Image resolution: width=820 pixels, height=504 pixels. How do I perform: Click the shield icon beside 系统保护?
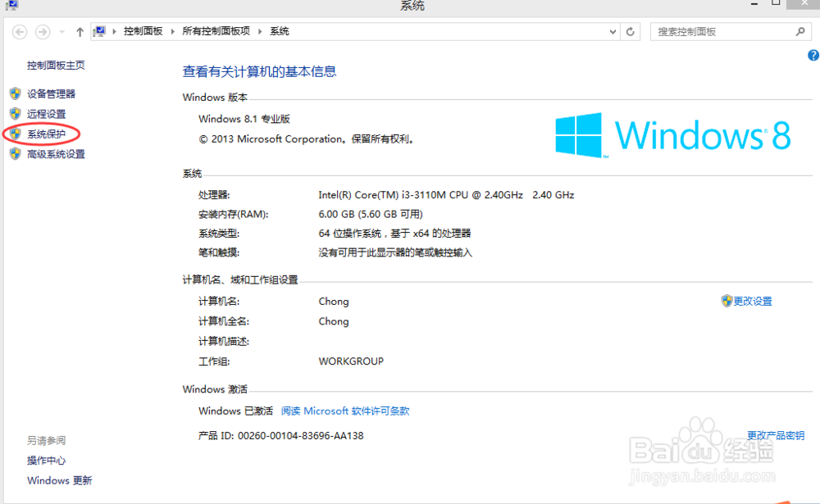pos(15,134)
